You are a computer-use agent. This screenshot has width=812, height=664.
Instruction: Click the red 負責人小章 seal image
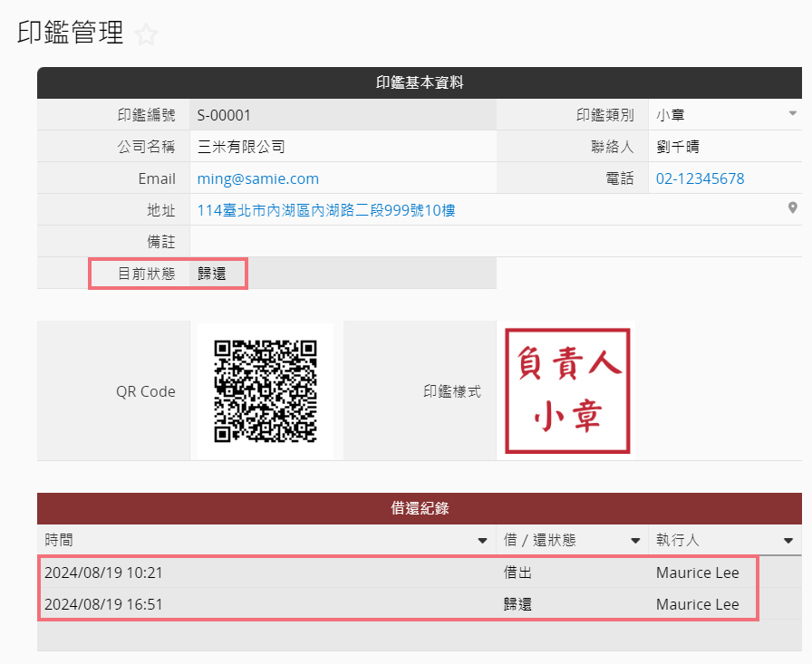[568, 391]
